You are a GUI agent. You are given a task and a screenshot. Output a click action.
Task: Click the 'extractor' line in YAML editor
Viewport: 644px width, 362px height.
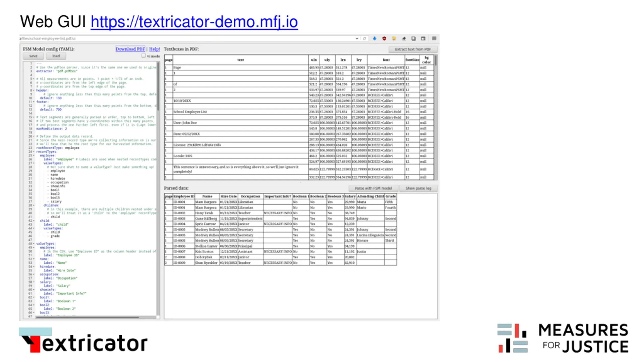coord(57,71)
